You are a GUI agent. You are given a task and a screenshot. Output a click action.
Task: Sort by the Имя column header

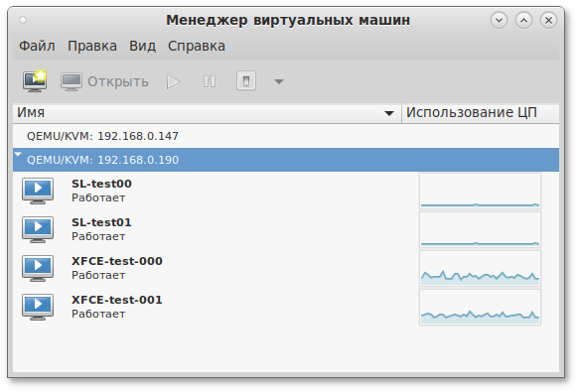coord(208,113)
